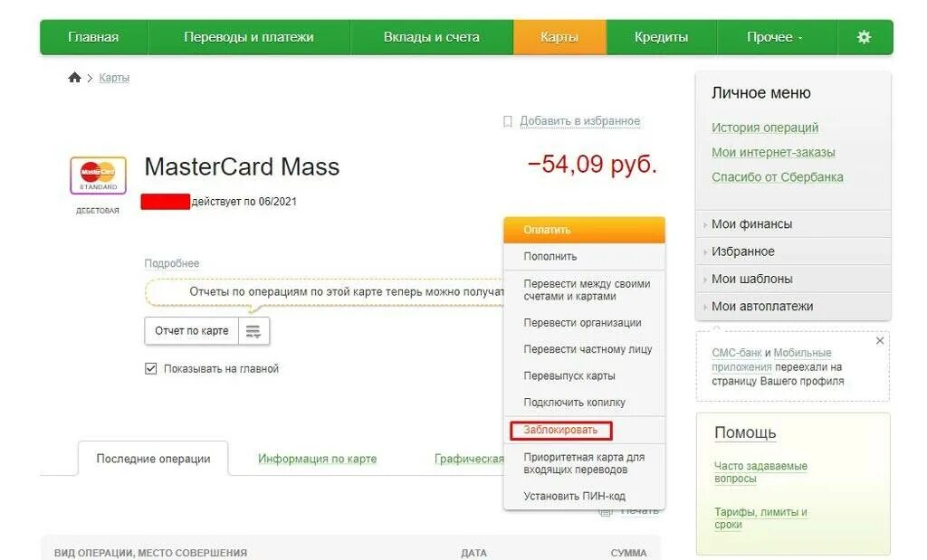Open Тарифы, лимиты и сроки link
The image size is (927, 560).
760,518
